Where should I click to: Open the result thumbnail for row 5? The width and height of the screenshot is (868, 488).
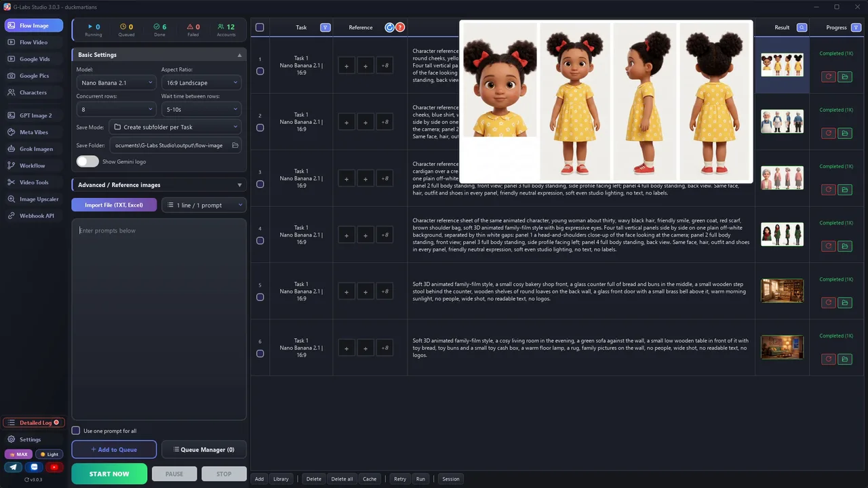pos(782,291)
